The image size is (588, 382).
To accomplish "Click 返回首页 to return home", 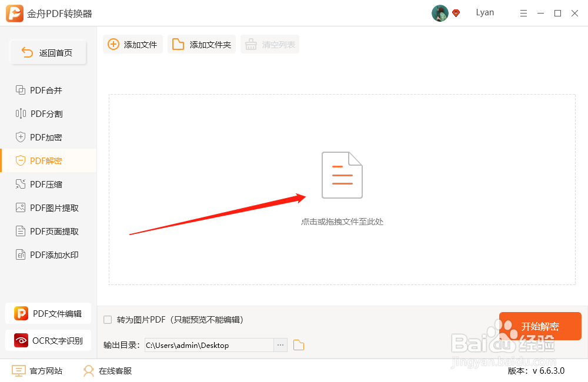I will pyautogui.click(x=48, y=52).
